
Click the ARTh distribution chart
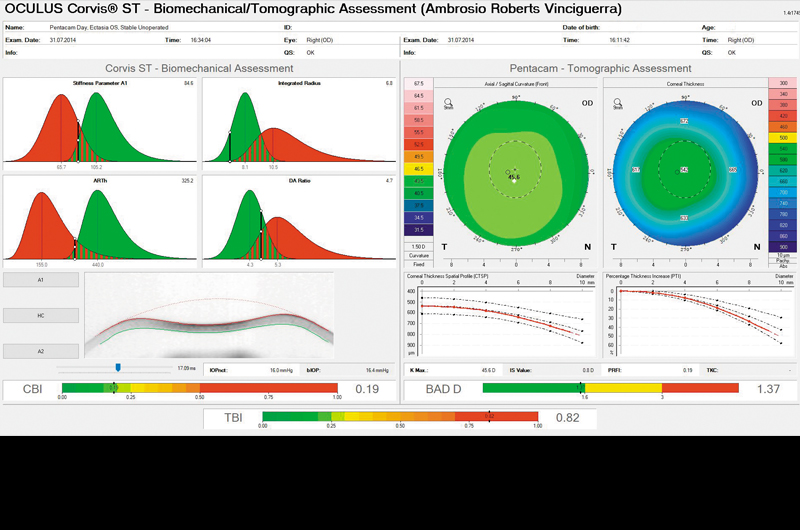click(99, 222)
